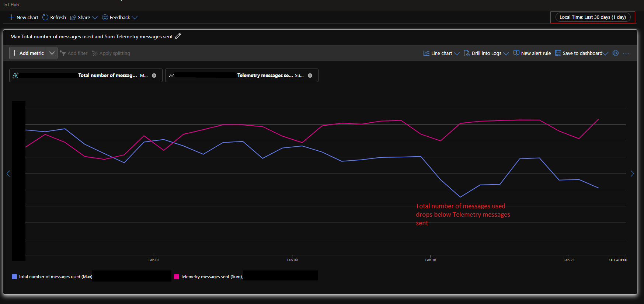
Task: Click the New chart plus icon
Action: 11,17
